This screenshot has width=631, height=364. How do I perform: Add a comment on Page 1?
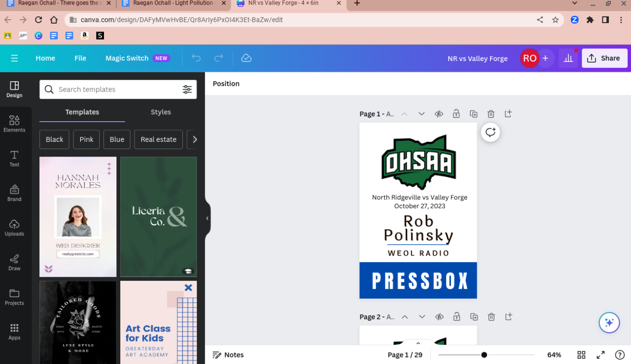tap(491, 132)
